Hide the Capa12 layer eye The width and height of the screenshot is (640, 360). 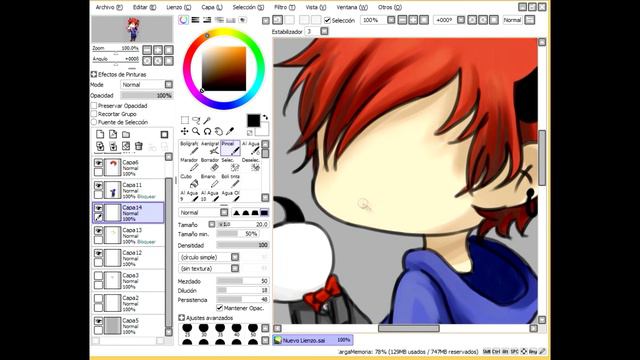pyautogui.click(x=98, y=253)
